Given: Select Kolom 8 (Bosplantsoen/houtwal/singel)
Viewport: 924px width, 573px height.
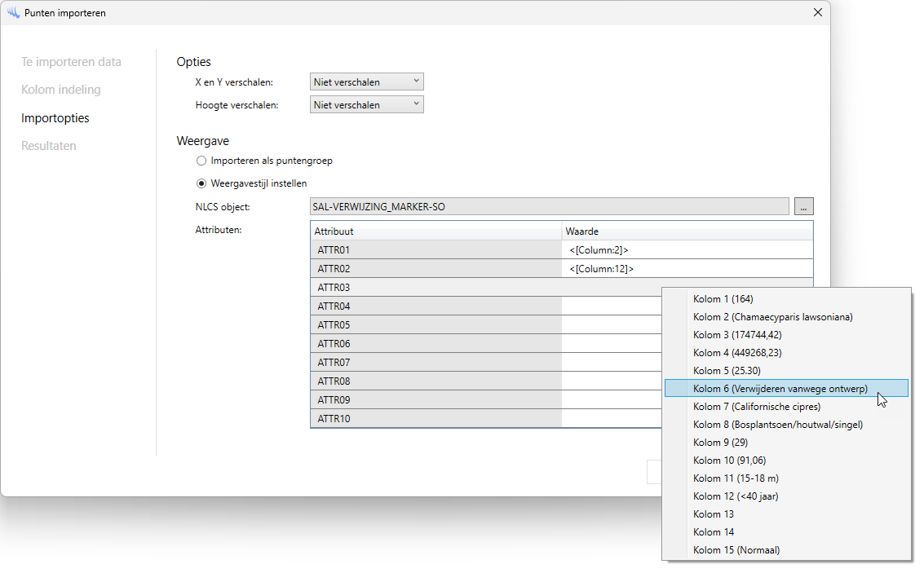Looking at the screenshot, I should (x=777, y=424).
